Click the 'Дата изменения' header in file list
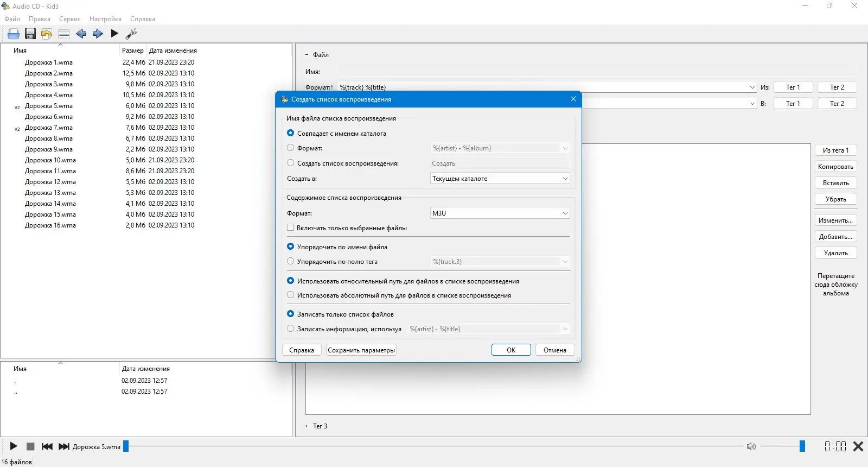 point(173,50)
